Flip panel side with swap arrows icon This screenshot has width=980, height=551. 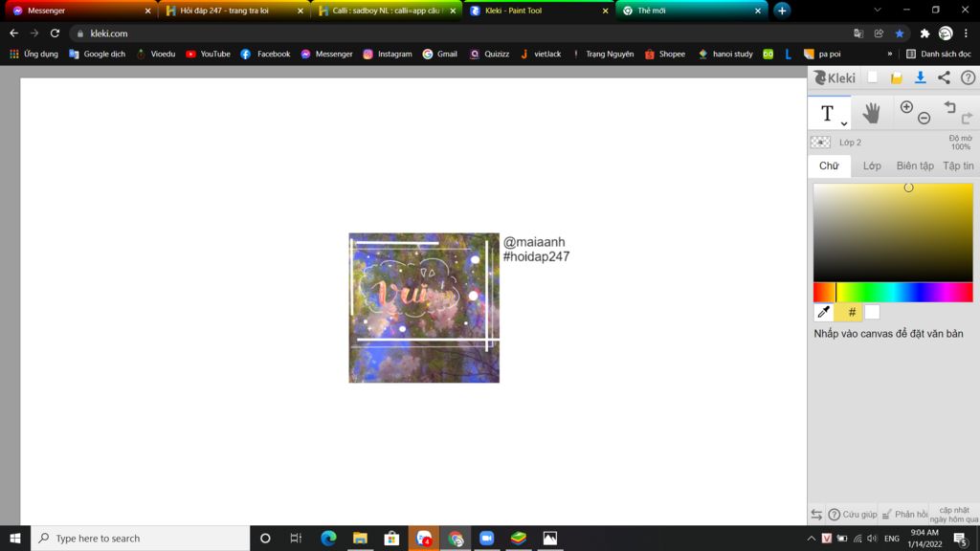(816, 514)
